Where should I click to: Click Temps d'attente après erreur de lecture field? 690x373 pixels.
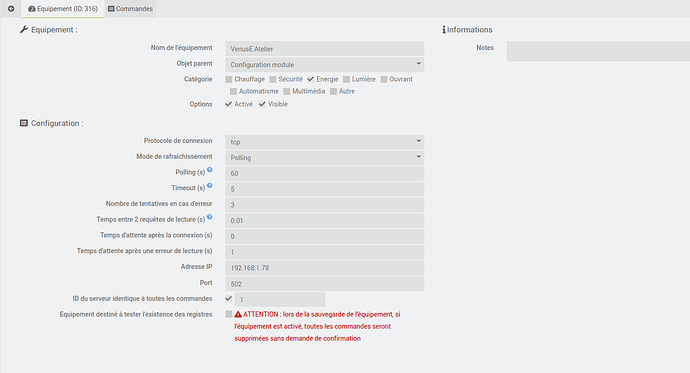325,252
